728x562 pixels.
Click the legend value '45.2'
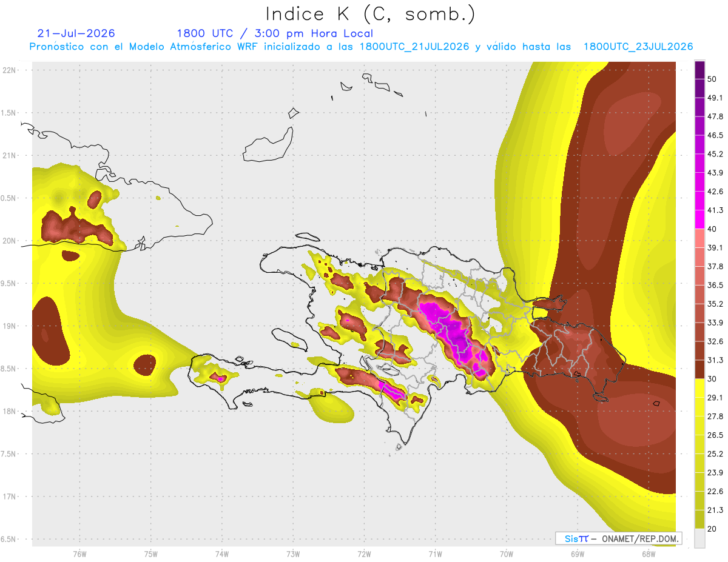[715, 154]
